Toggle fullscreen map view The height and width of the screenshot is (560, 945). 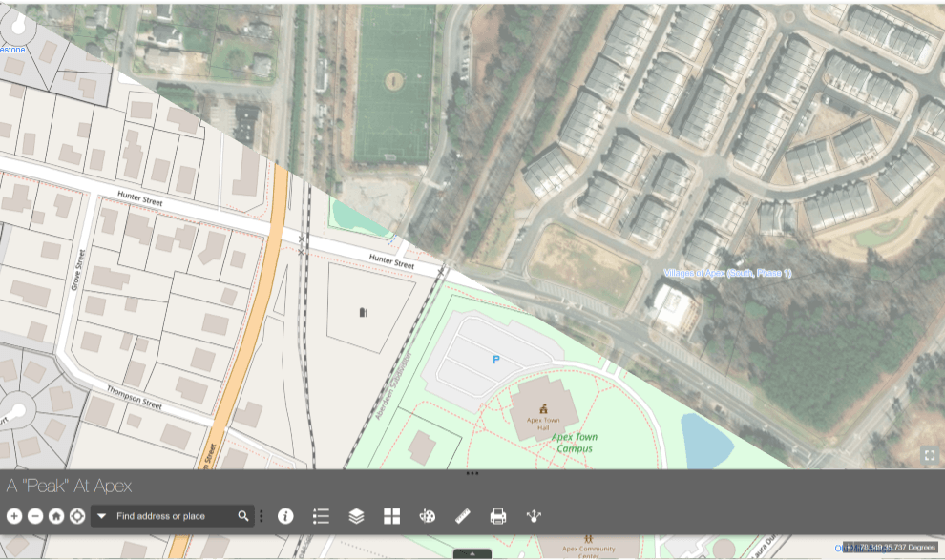(930, 455)
